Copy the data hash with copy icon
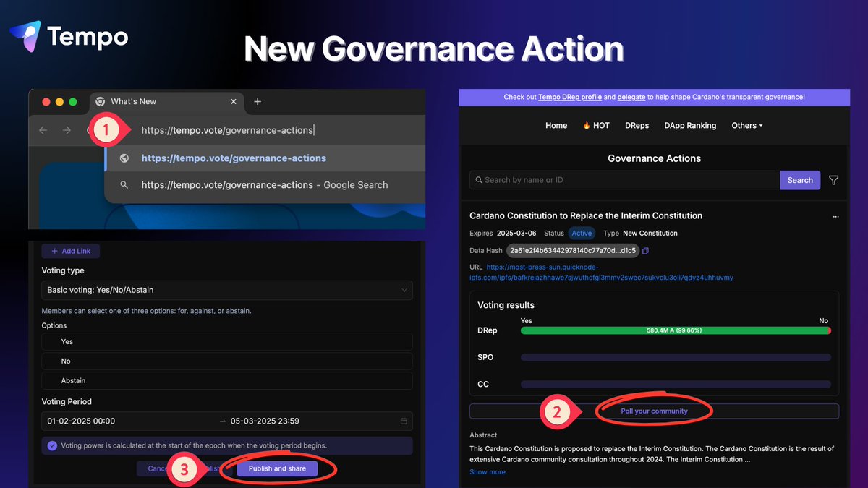The image size is (868, 488). [645, 251]
